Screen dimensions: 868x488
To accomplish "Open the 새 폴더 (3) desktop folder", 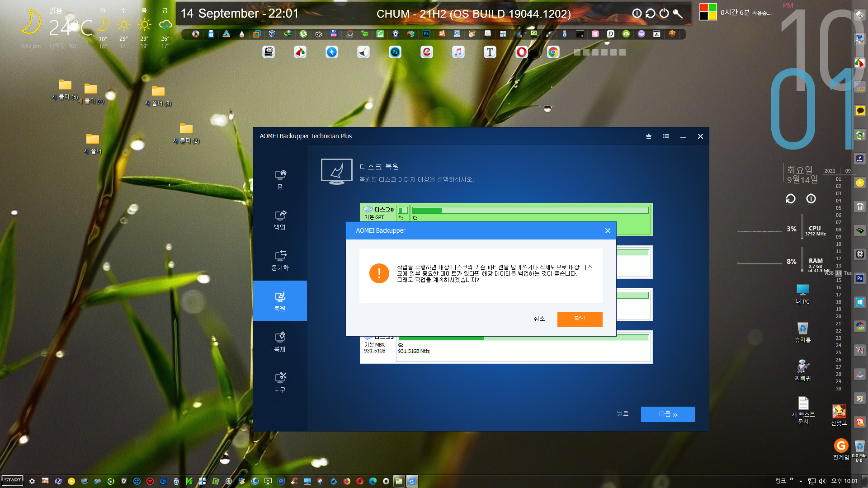I will tap(158, 96).
